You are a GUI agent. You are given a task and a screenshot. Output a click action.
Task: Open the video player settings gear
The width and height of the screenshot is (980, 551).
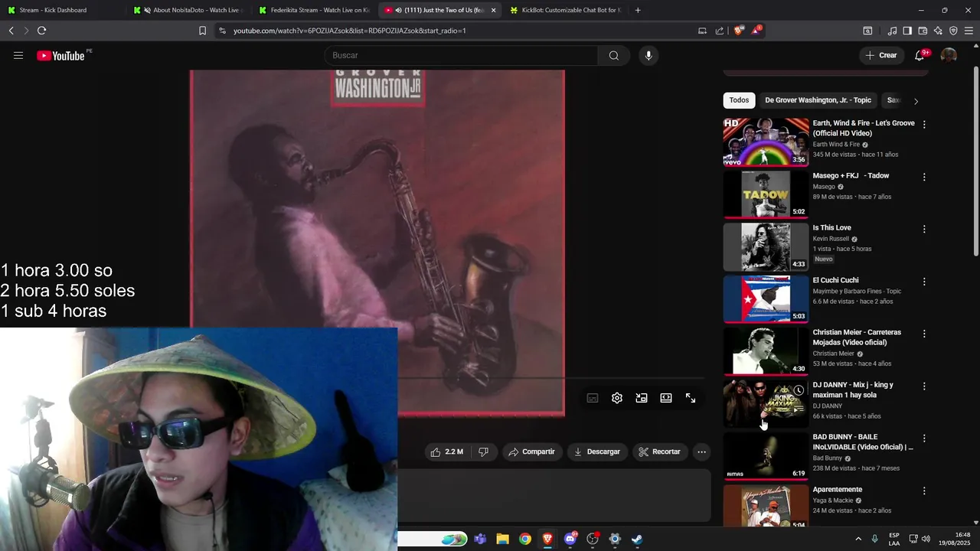click(617, 398)
